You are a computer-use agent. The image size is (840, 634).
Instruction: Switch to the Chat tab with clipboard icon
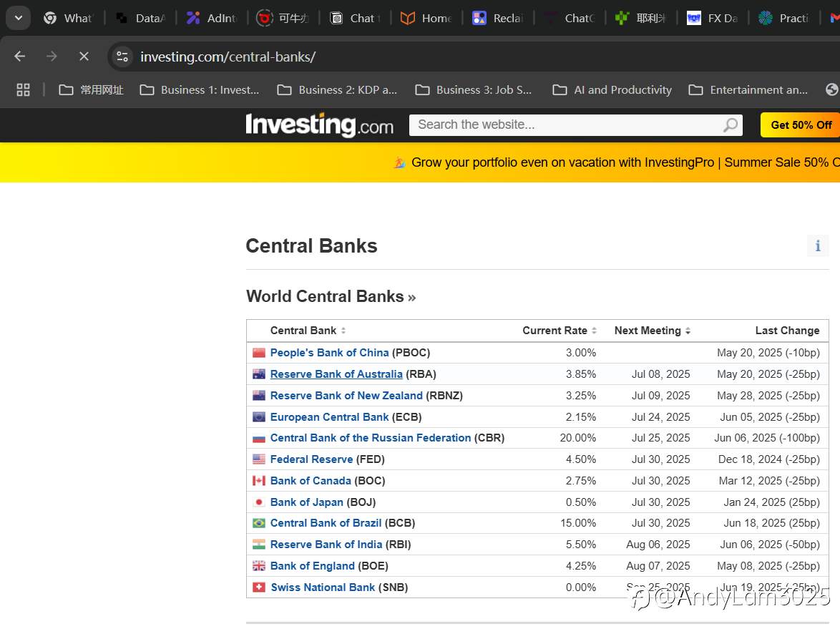click(x=355, y=18)
